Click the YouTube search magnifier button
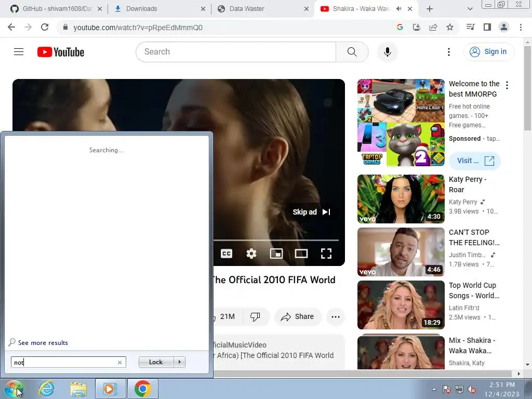Image resolution: width=532 pixels, height=399 pixels. pos(352,52)
